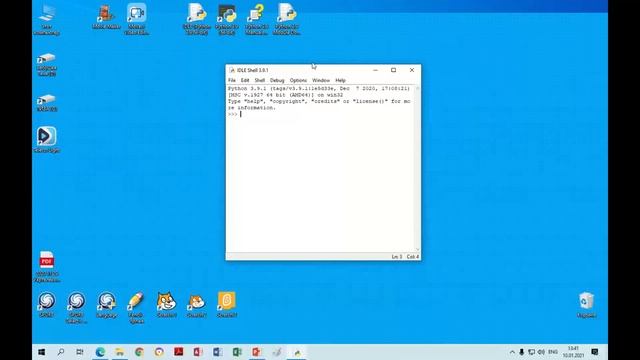640x360 pixels.
Task: Click the active IDLE Python taskbar button
Action: tap(297, 352)
